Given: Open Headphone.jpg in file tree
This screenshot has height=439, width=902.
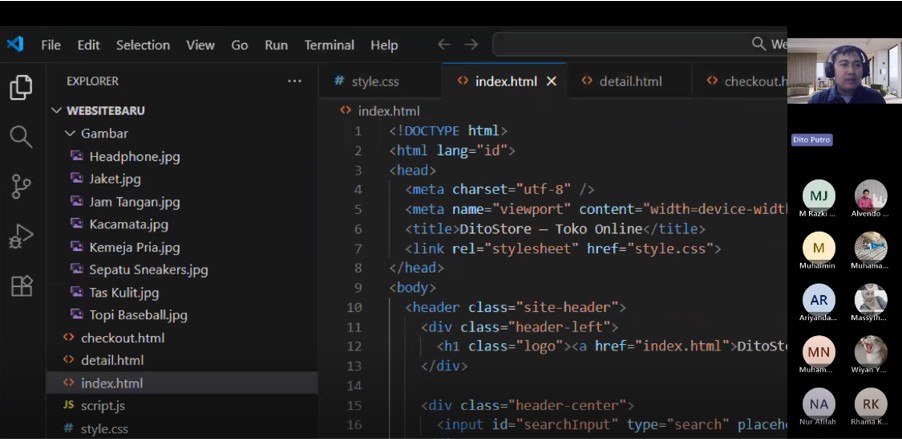Looking at the screenshot, I should (134, 156).
